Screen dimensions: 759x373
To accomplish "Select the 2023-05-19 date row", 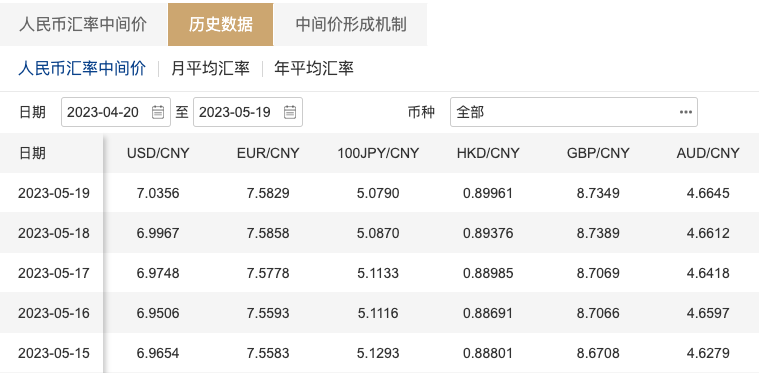I will click(x=380, y=193).
